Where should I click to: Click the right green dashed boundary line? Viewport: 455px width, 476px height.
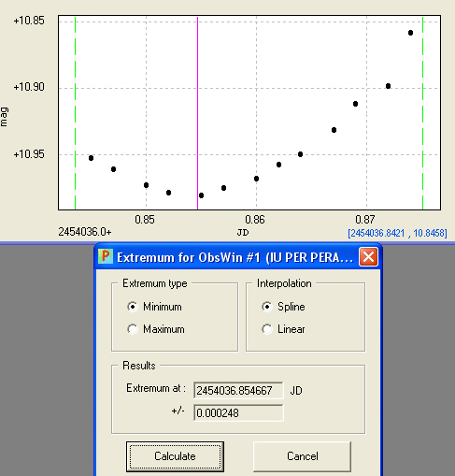(x=422, y=112)
